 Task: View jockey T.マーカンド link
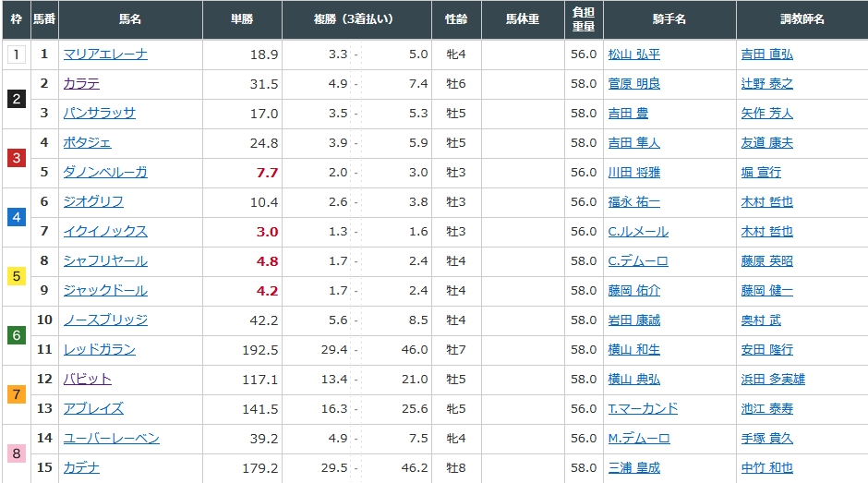point(643,409)
